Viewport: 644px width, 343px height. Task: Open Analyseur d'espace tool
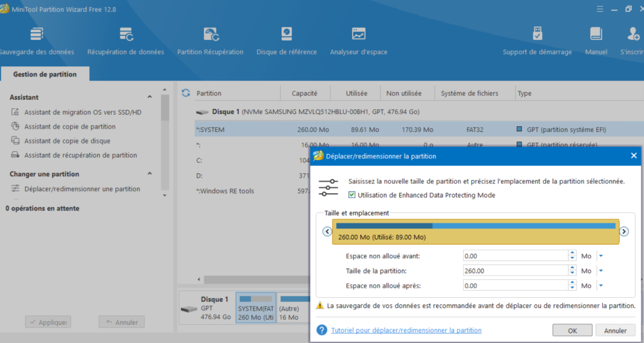[359, 35]
